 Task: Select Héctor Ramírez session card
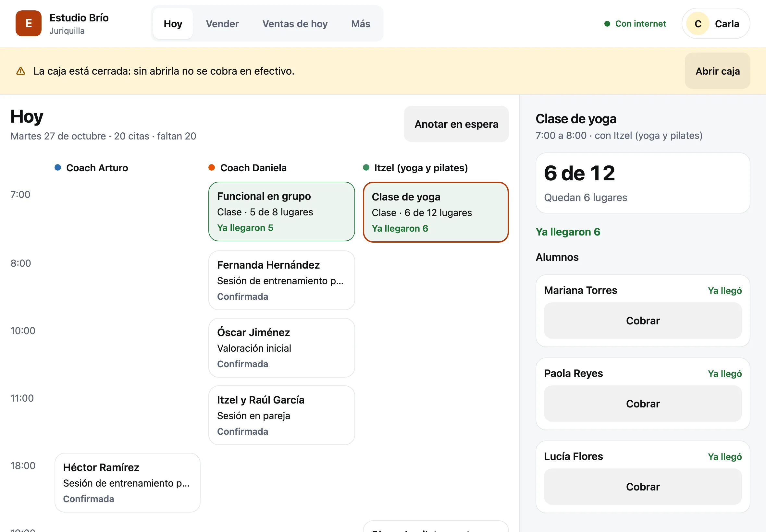click(x=127, y=483)
